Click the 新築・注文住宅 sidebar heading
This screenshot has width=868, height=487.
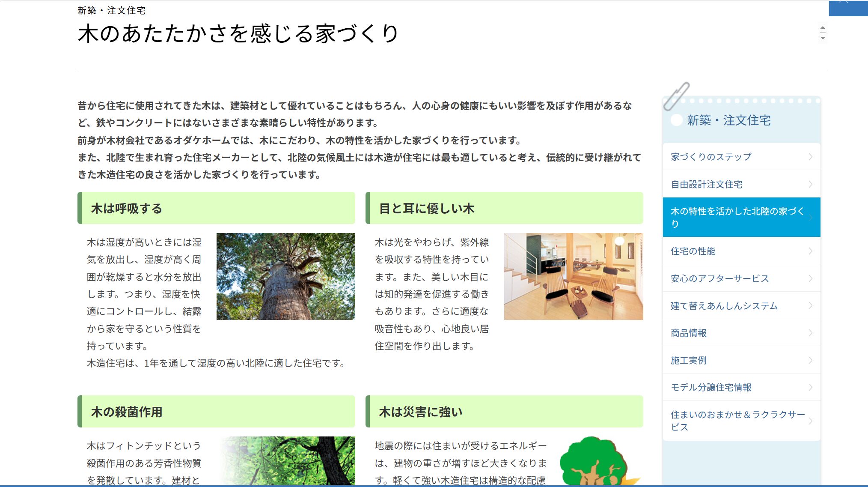coord(728,120)
